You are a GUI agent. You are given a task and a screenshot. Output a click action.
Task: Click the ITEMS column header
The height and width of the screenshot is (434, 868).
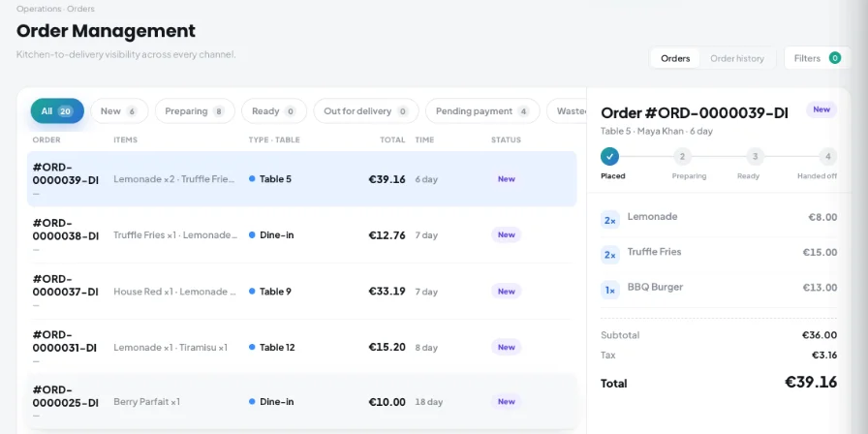(x=126, y=140)
